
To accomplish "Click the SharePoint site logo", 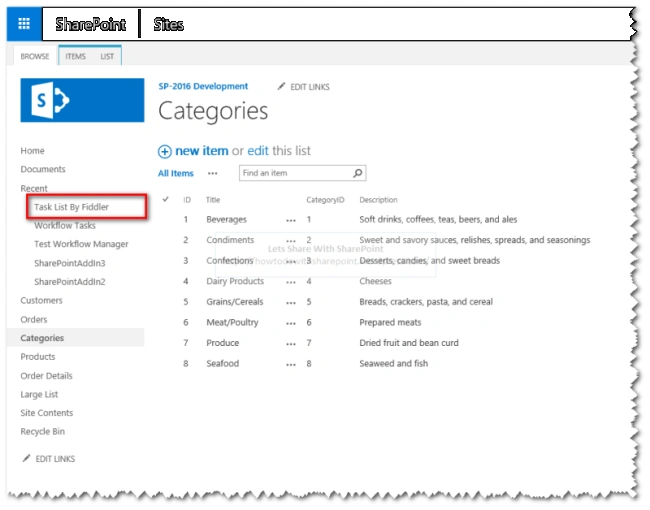I will pyautogui.click(x=82, y=100).
